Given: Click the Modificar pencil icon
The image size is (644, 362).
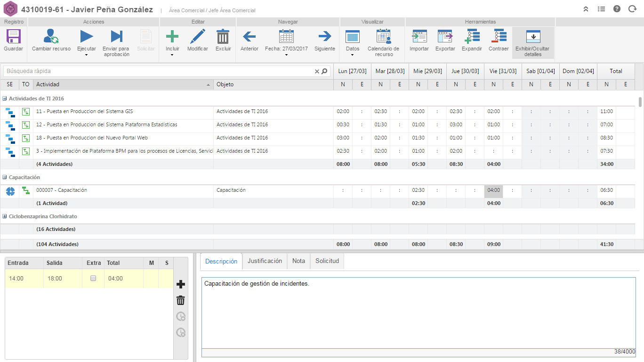Looking at the screenshot, I should (x=197, y=37).
